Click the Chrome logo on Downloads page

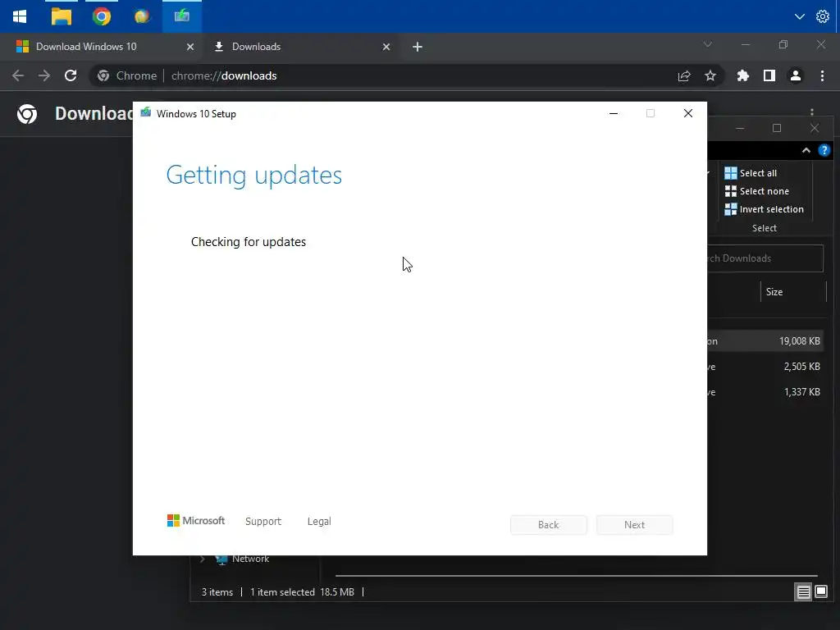(x=27, y=113)
